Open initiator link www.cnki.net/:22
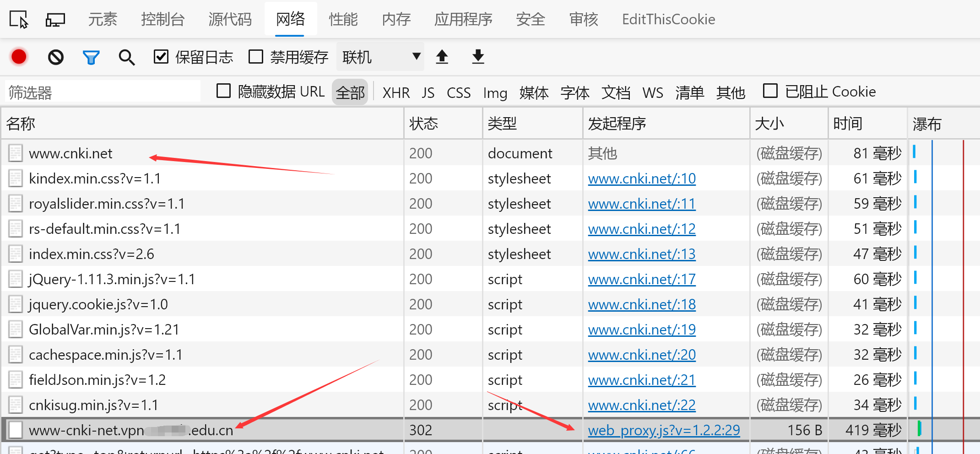Screen dimensions: 980x454 (x=642, y=405)
